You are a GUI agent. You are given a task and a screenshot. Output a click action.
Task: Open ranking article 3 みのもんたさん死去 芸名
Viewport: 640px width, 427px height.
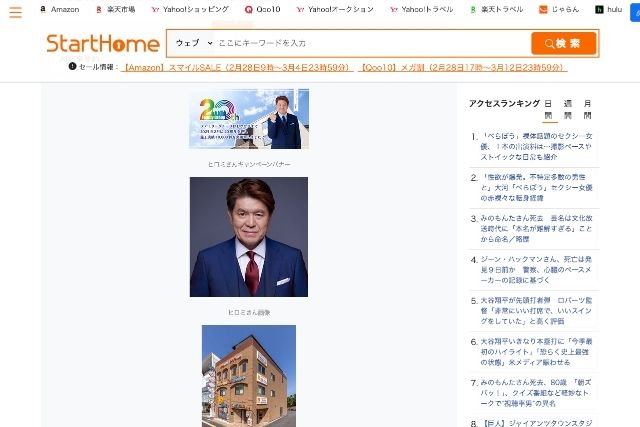[536, 229]
